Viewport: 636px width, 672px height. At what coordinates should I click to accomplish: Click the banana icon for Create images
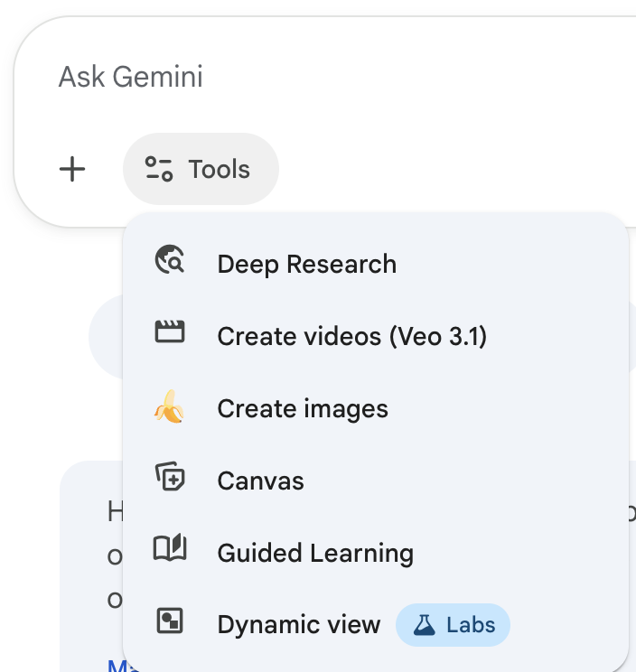pos(170,408)
